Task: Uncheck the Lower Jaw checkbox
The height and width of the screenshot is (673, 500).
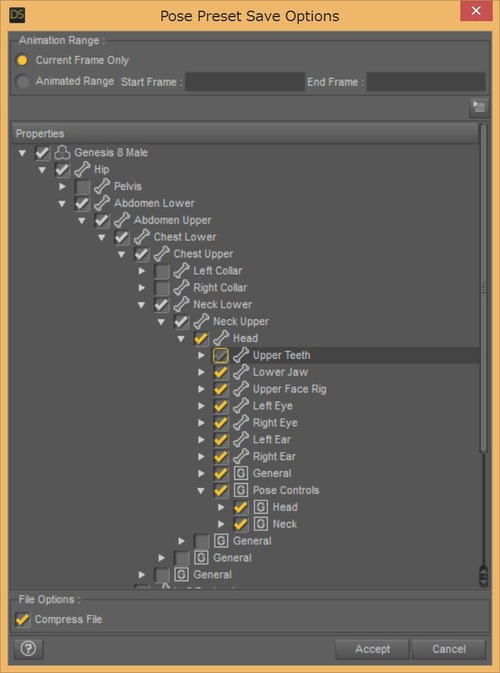Action: coord(221,372)
